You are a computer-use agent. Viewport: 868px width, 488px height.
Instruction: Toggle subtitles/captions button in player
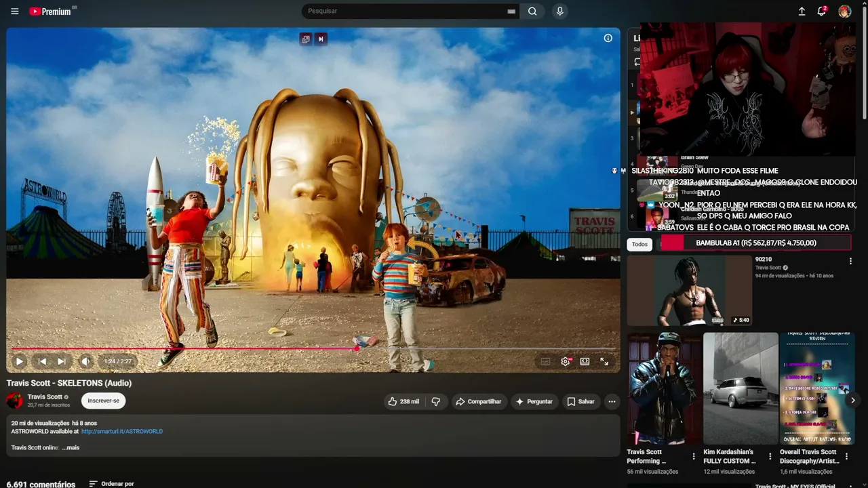click(545, 362)
